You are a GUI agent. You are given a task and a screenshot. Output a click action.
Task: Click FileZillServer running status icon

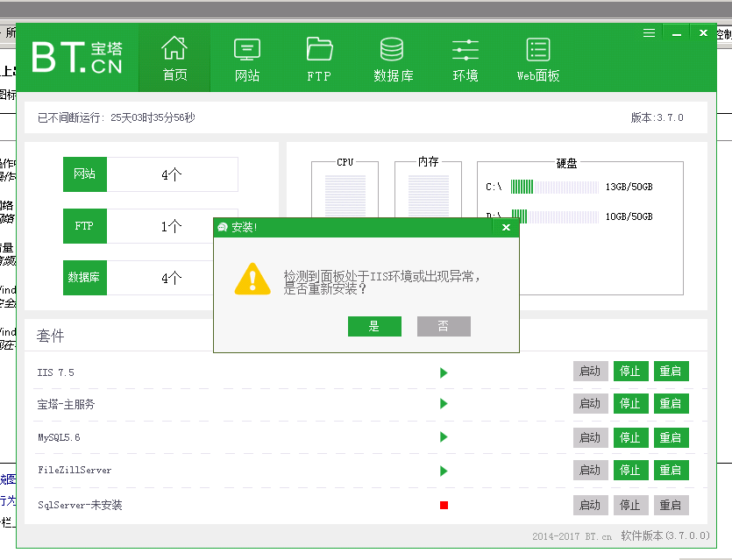click(444, 471)
